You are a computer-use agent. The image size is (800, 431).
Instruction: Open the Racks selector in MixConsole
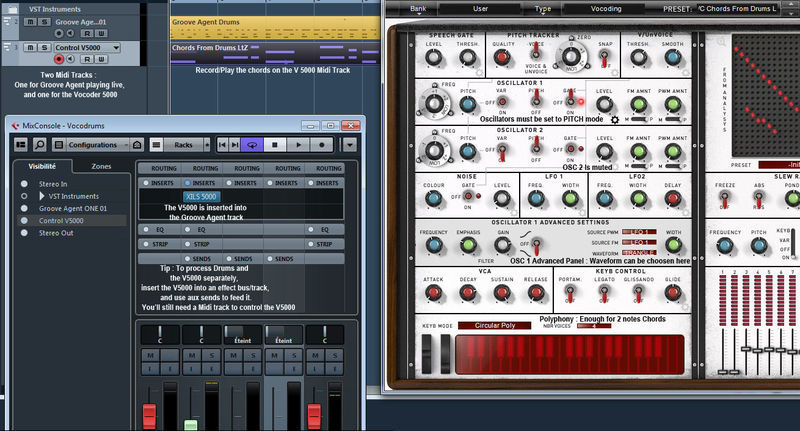pyautogui.click(x=184, y=145)
